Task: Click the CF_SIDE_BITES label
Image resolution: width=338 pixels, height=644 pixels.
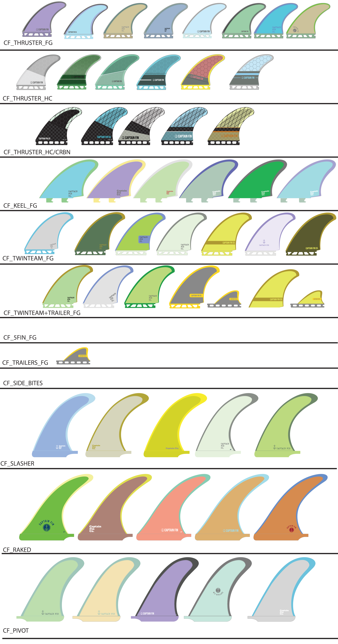Action: [23, 383]
